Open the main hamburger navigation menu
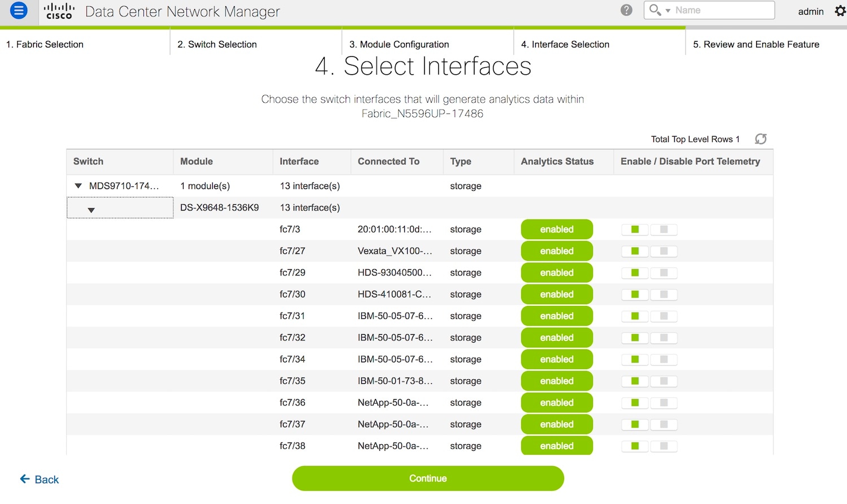This screenshot has width=847, height=504. tap(19, 10)
